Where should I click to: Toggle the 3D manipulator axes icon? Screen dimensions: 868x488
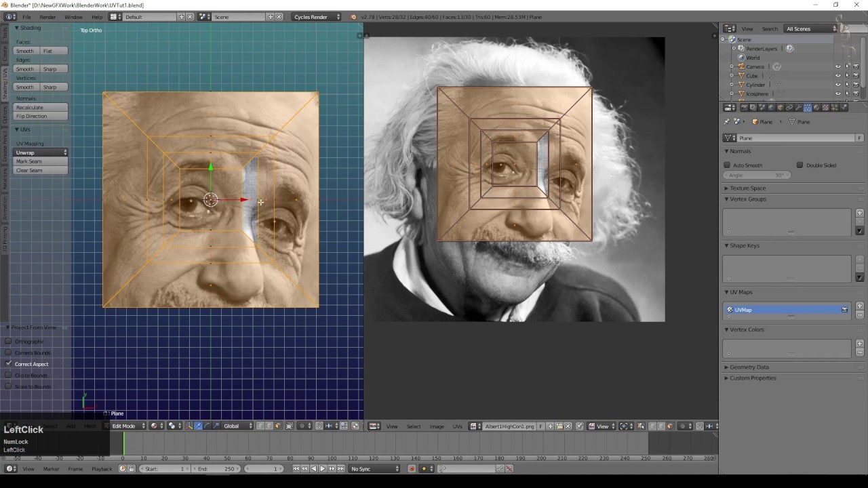point(189,426)
